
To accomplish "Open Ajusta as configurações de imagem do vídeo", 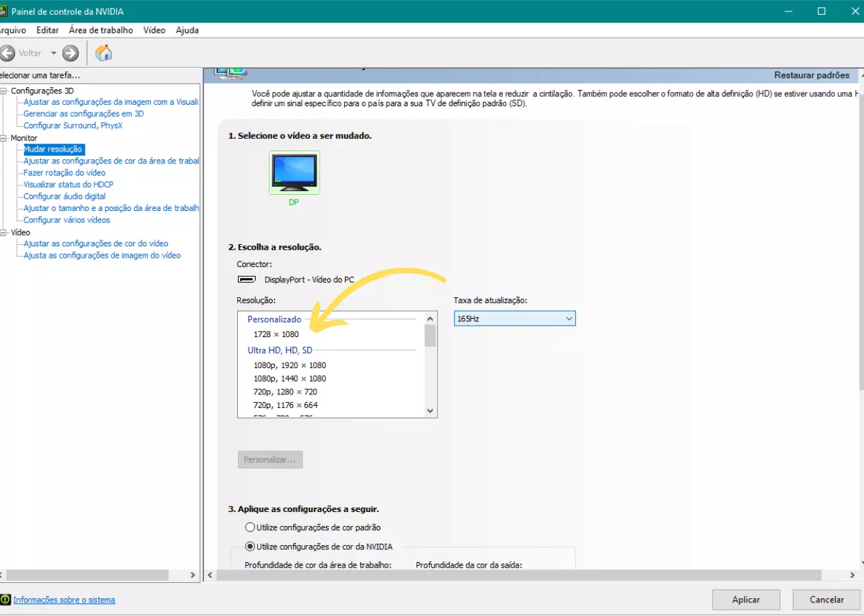I will (102, 255).
